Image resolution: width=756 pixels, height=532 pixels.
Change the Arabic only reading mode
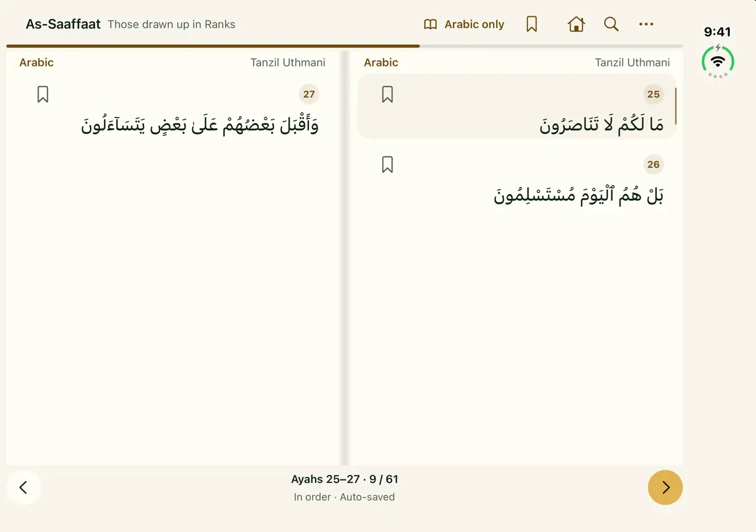point(464,24)
